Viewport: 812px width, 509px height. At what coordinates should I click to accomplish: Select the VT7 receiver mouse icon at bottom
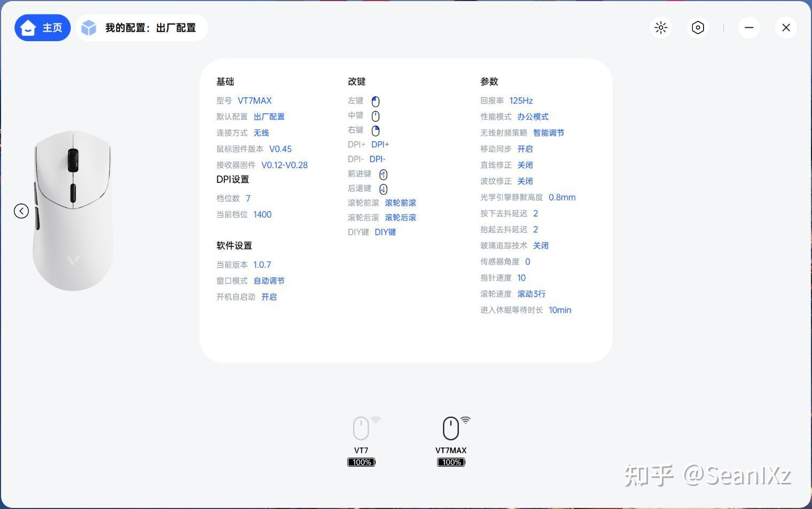361,428
